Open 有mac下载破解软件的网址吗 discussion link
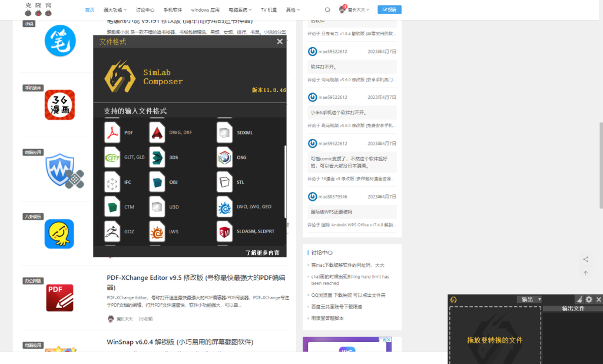Image resolution: width=603 pixels, height=364 pixels. 347,265
